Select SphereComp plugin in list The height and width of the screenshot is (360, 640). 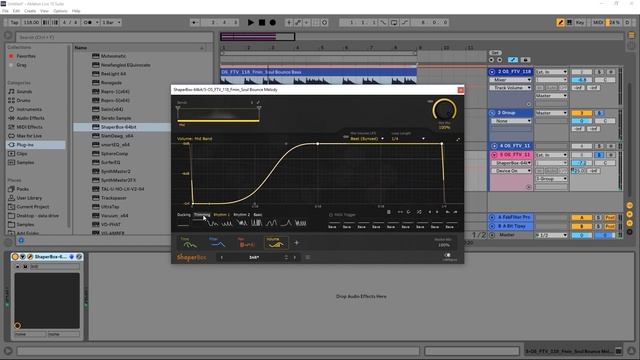pyautogui.click(x=114, y=154)
